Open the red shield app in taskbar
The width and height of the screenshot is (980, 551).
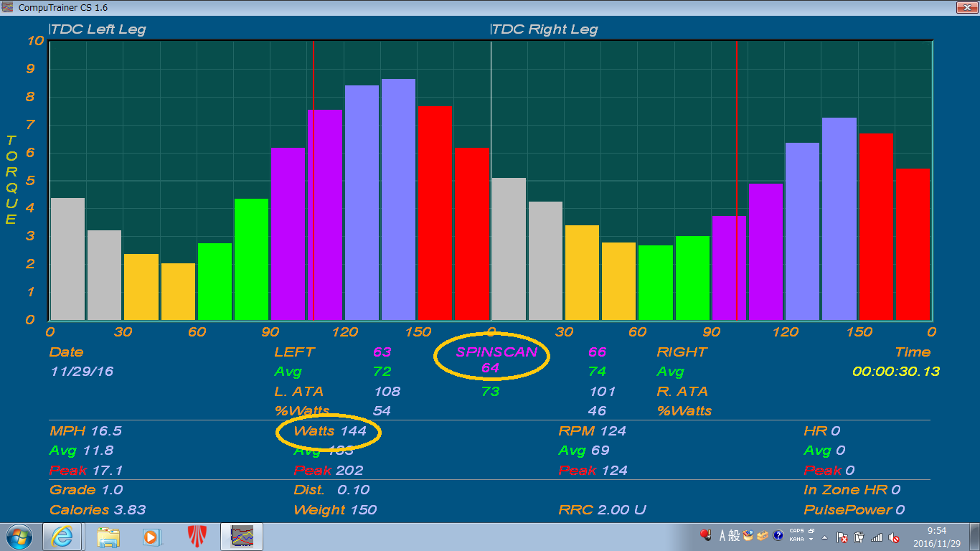coord(197,537)
